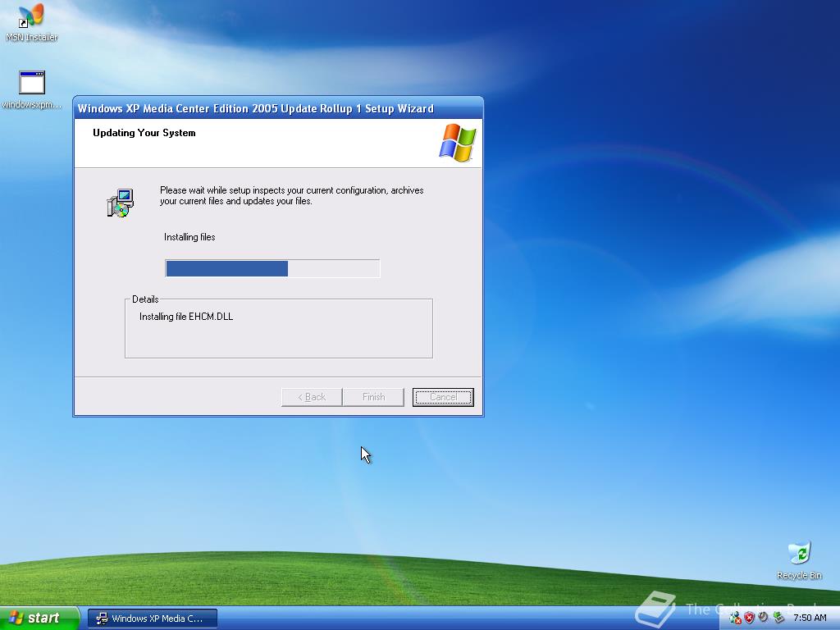840x630 pixels.
Task: Click the disabled Finish button
Action: (373, 397)
